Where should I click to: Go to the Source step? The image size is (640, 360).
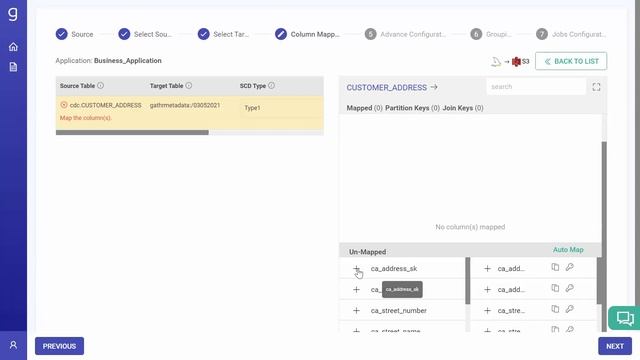[74, 34]
